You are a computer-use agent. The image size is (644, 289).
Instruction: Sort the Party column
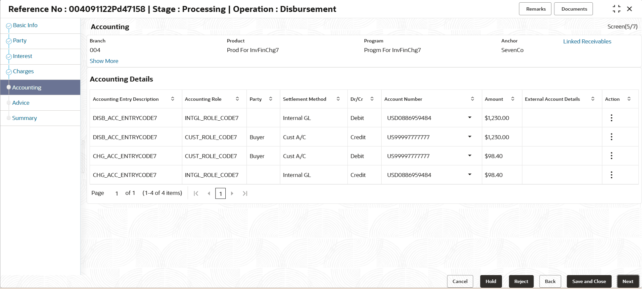271,99
